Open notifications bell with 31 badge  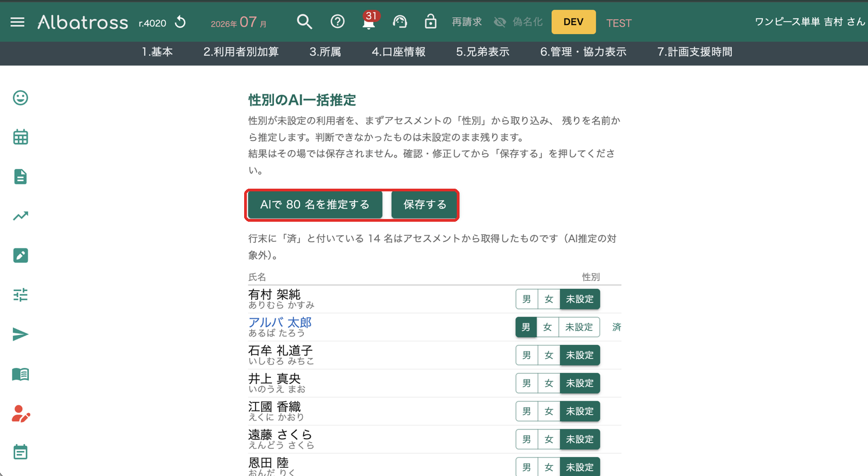pos(369,22)
